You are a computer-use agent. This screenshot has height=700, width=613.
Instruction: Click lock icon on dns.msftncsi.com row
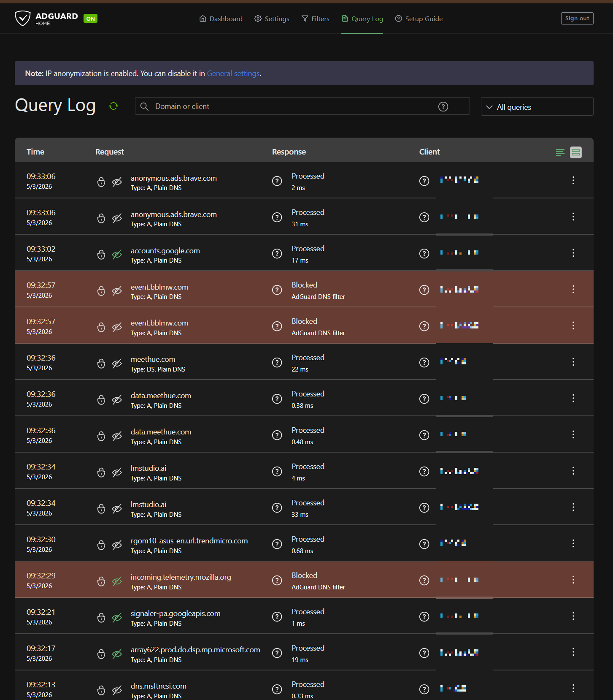pos(101,690)
